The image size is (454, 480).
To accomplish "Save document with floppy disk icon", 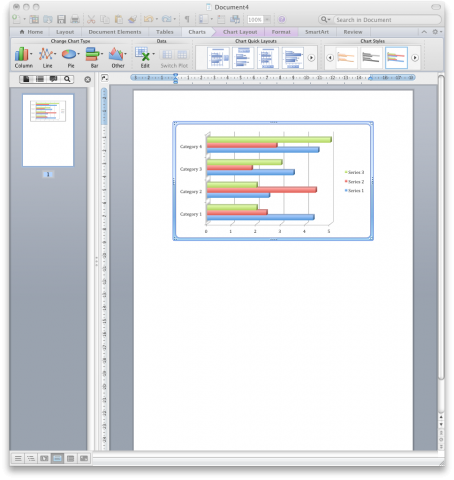I will coord(61,19).
